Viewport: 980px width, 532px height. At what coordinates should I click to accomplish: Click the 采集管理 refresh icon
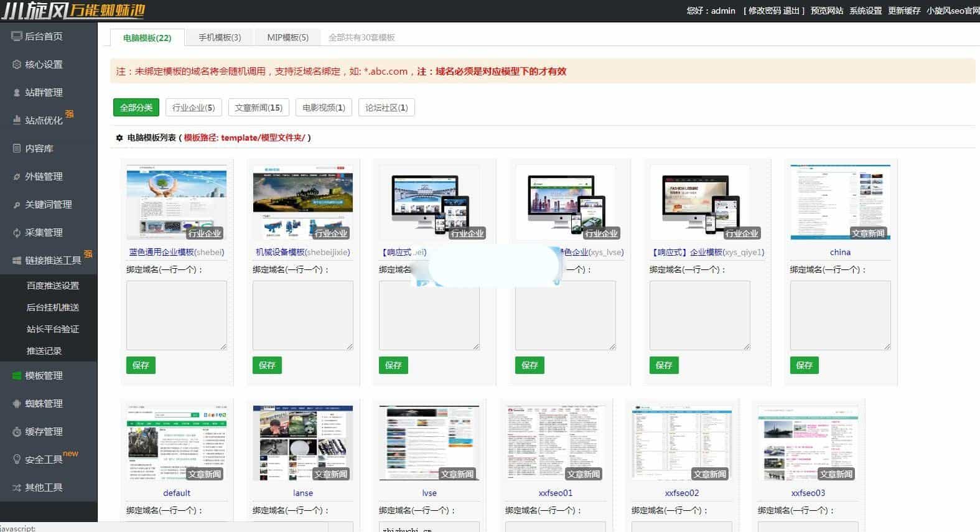17,233
